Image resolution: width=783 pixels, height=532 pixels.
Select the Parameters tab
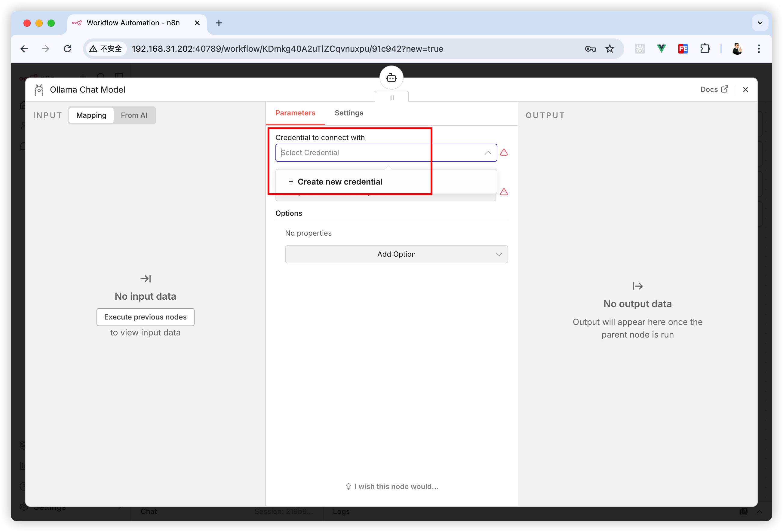point(295,113)
